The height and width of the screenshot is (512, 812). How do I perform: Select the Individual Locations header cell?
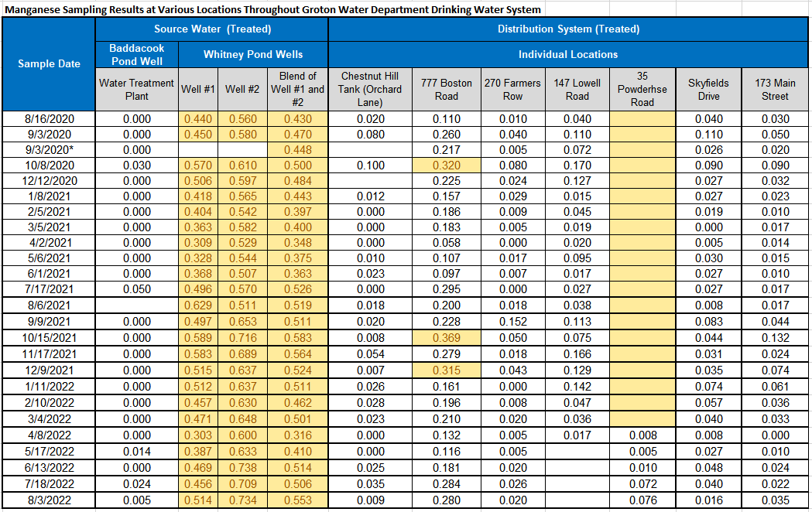tap(568, 54)
